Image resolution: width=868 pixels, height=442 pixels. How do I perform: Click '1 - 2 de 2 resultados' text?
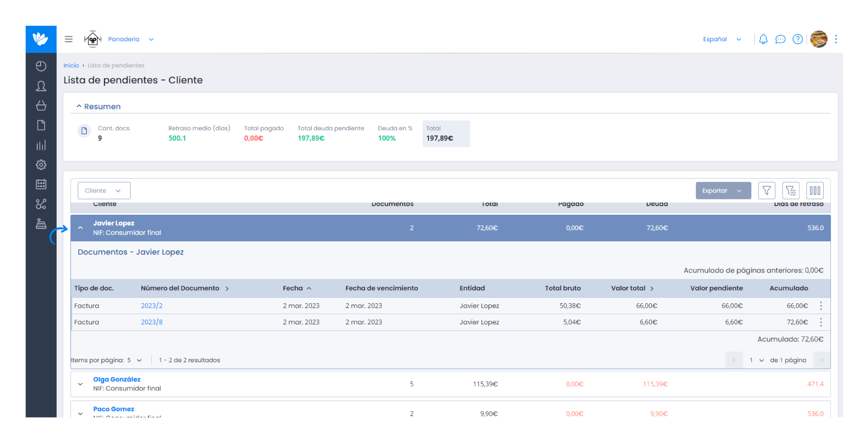coord(189,360)
